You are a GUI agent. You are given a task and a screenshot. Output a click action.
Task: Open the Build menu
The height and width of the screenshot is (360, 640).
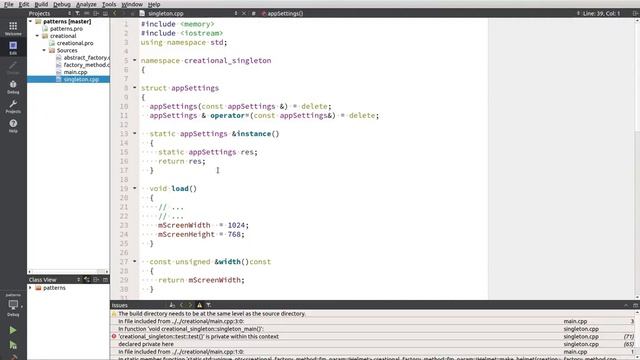(x=41, y=4)
